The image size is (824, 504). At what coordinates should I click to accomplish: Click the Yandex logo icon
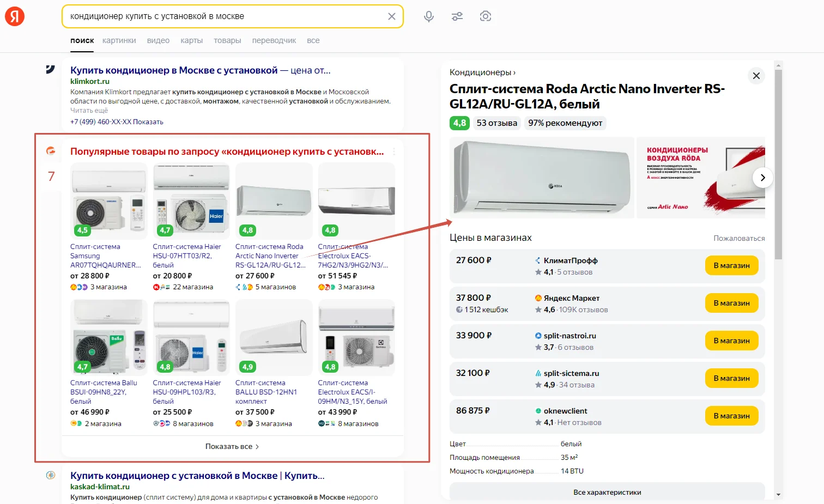tap(14, 16)
